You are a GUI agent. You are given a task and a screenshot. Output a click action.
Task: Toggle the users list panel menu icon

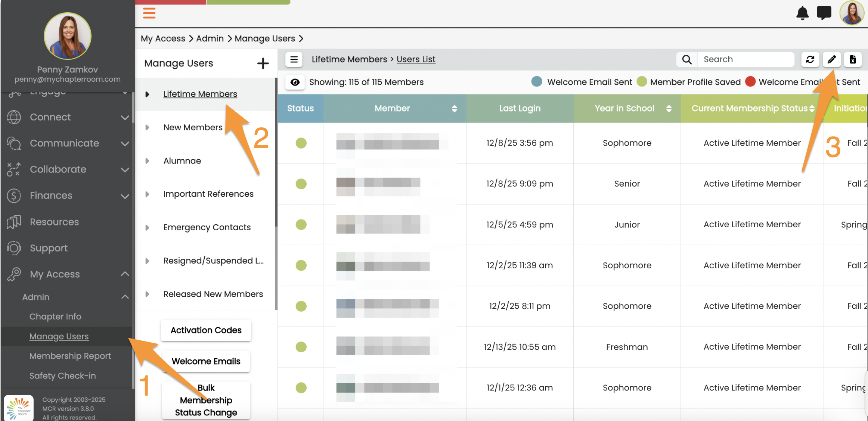pos(294,59)
